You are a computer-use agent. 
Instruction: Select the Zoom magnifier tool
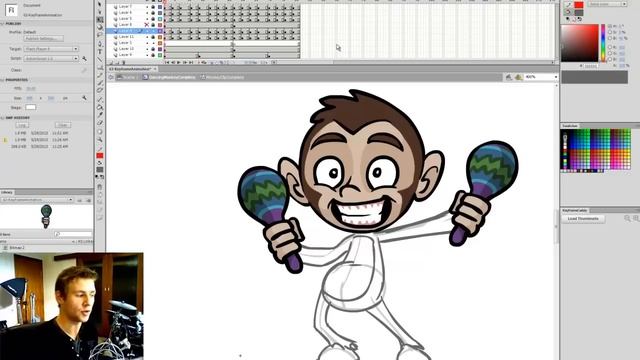click(x=100, y=140)
